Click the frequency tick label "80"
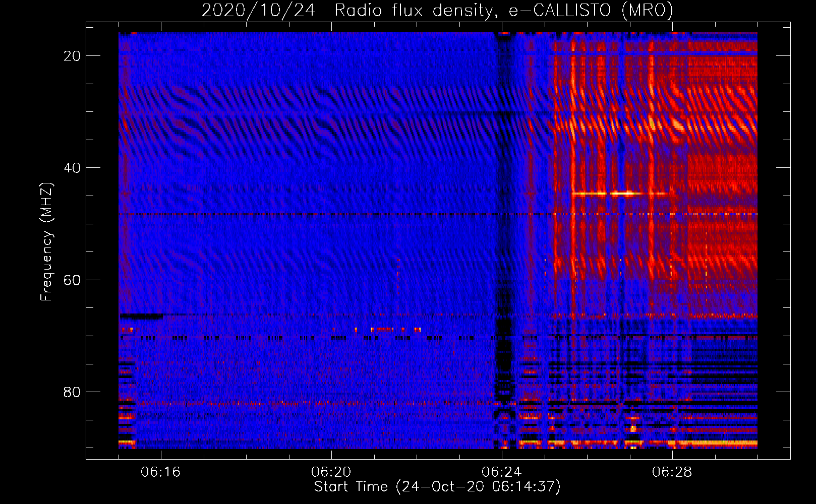Viewport: 816px width, 504px height. pyautogui.click(x=72, y=392)
